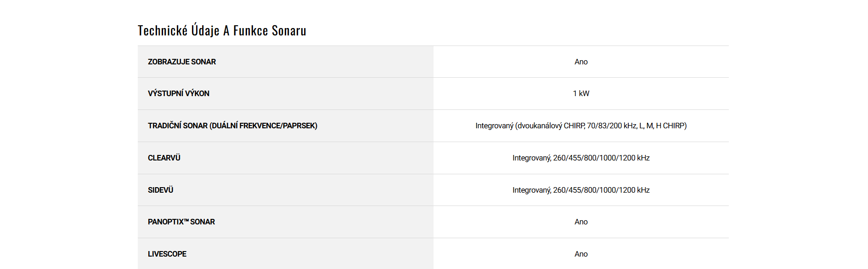
Task: Click the 'L, M, H CHIRP)' text
Action: pyautogui.click(x=663, y=126)
